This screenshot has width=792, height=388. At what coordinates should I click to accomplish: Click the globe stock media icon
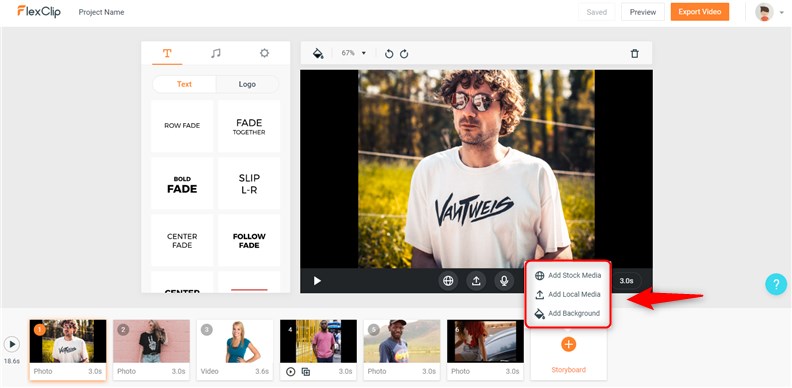pos(448,281)
